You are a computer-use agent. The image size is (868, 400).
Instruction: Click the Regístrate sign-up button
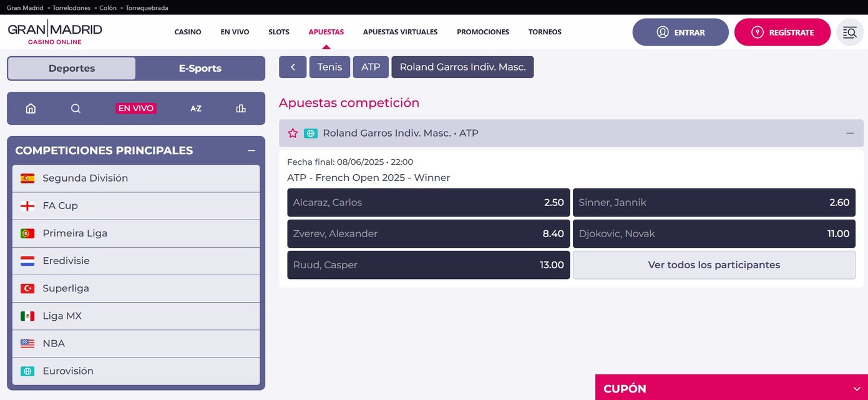(x=783, y=32)
